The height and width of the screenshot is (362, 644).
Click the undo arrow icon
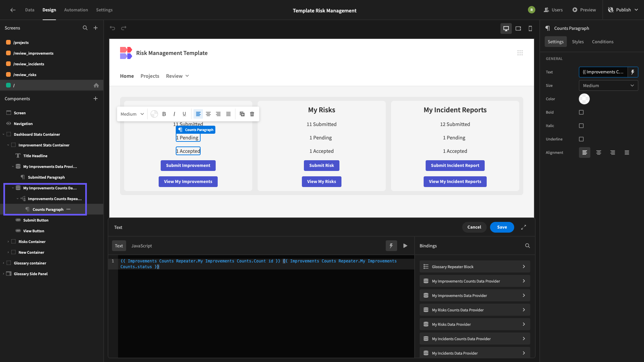[112, 28]
